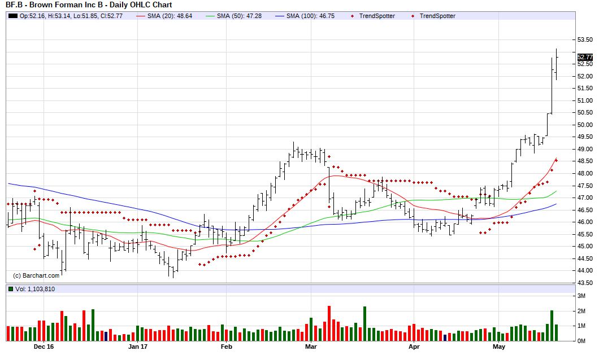Click the 0M volume axis label

581,341
